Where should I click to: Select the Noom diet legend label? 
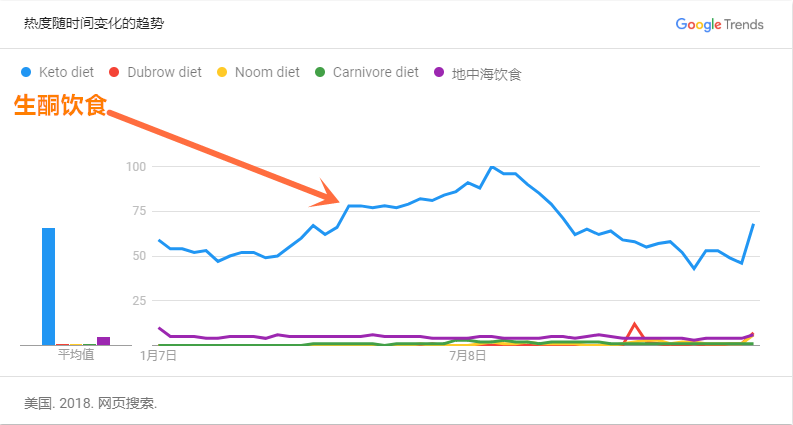coord(265,72)
